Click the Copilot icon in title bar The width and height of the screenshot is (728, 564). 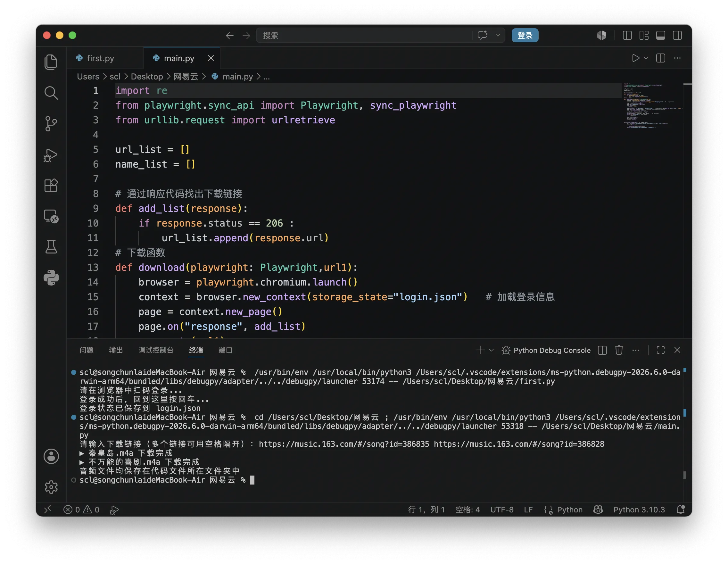602,35
